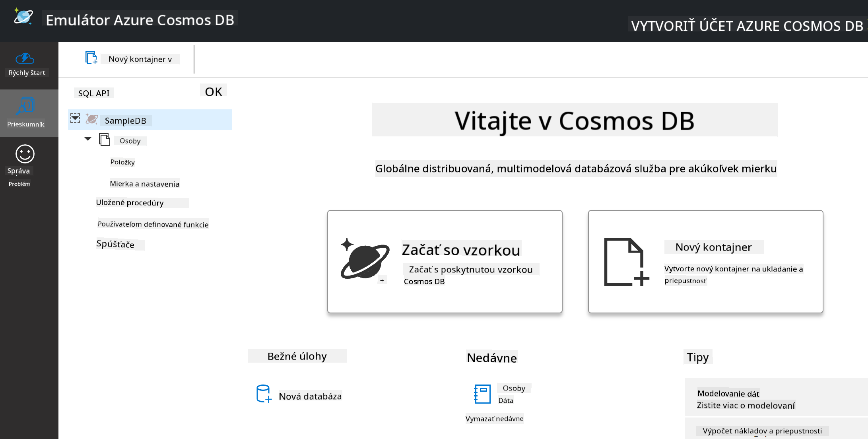Collapse the Osoby container arrow
The height and width of the screenshot is (439, 868).
(88, 139)
